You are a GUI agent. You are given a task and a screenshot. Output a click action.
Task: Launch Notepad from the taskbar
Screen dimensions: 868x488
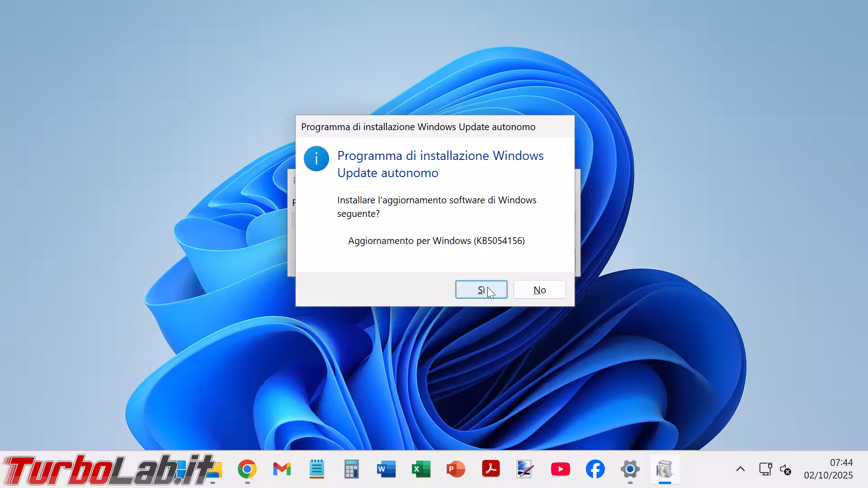[x=316, y=469]
